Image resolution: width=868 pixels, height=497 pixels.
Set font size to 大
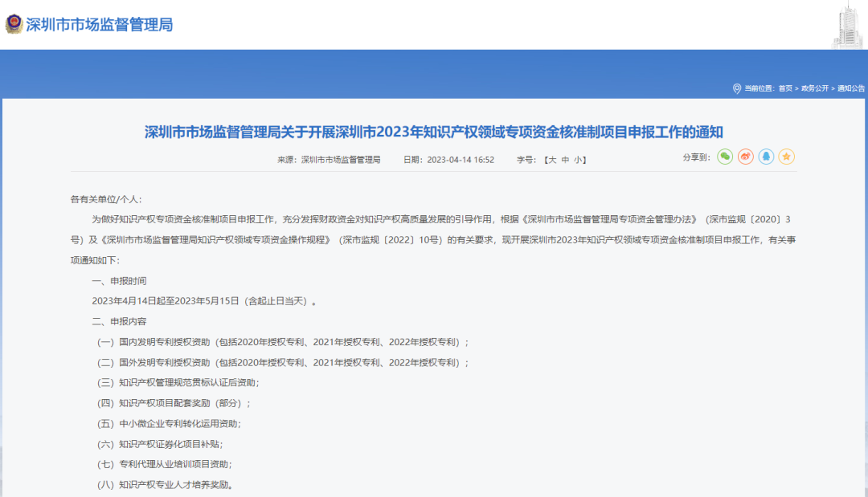(552, 159)
